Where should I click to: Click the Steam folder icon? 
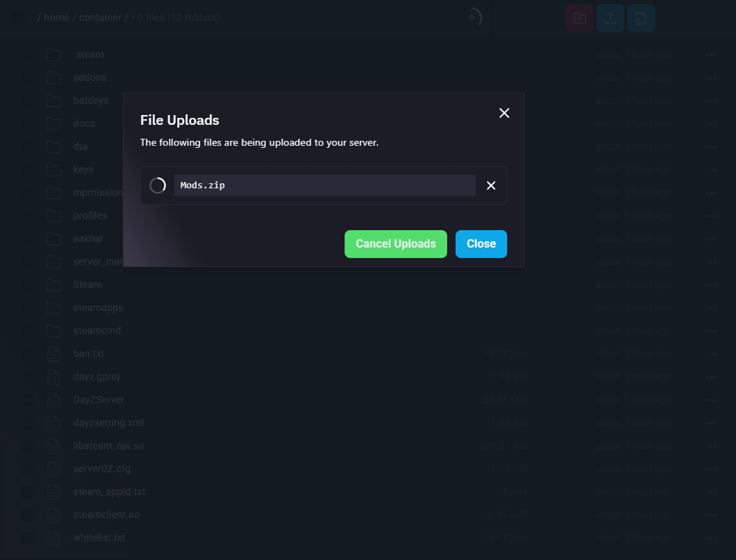point(54,285)
